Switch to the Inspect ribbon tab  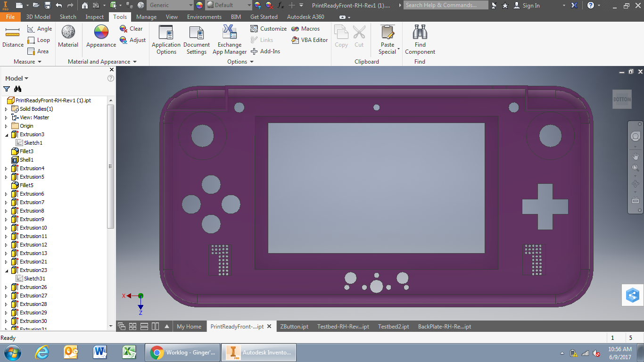pos(95,17)
